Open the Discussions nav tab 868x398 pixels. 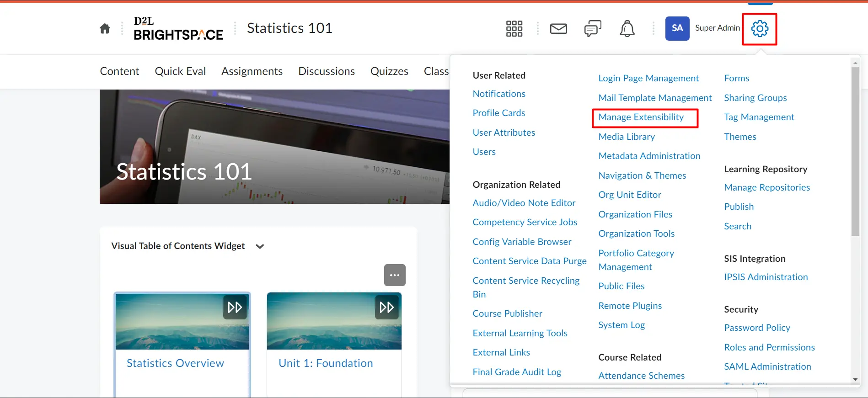327,71
